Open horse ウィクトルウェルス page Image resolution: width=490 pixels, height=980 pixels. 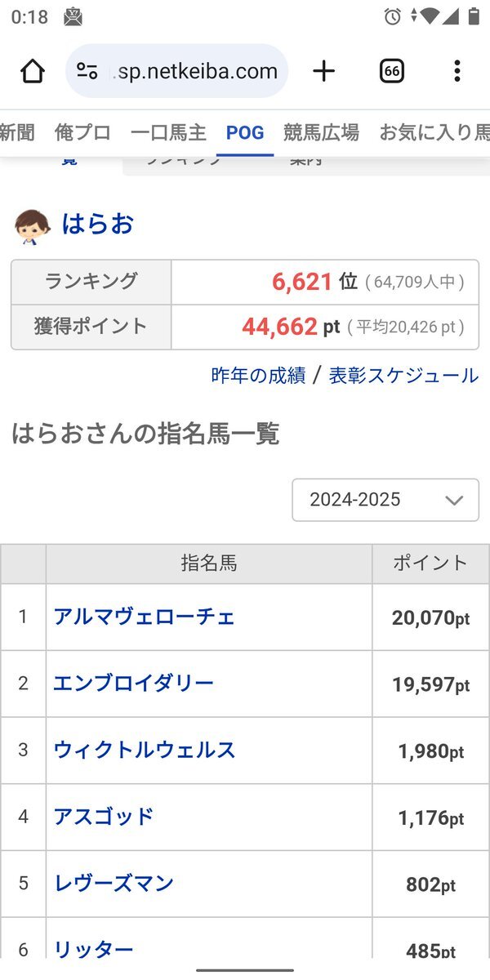tap(144, 750)
